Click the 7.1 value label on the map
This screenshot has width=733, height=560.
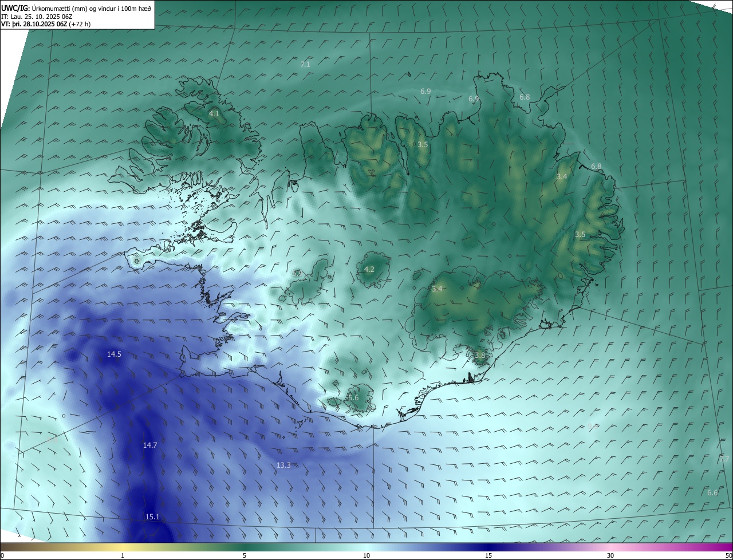pos(305,65)
